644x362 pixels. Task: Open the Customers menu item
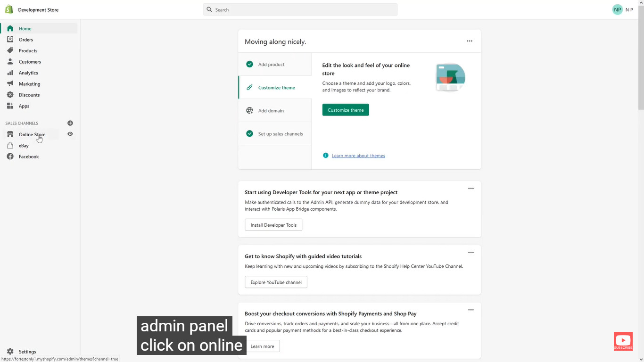pos(30,62)
